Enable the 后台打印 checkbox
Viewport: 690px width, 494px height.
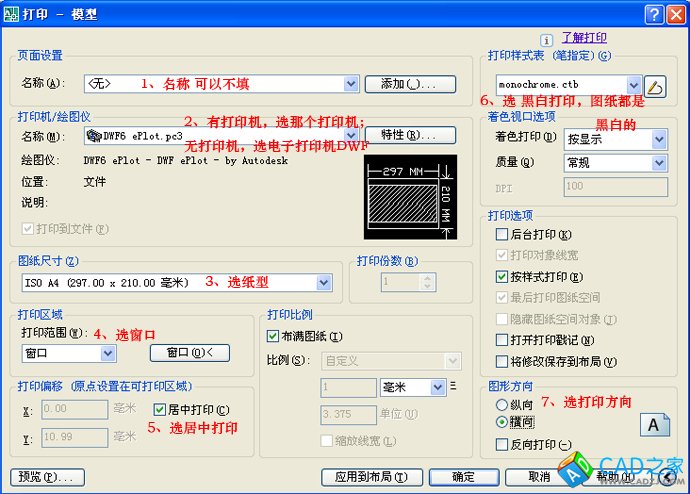[x=502, y=234]
